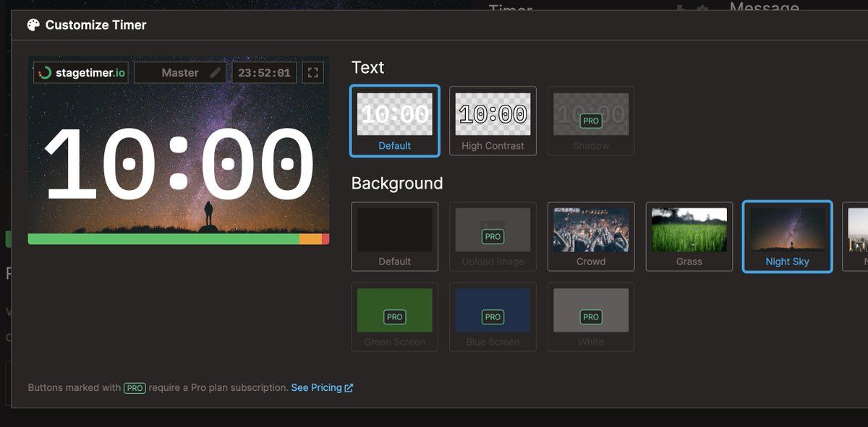Select the Blue Screen background swatch

pos(493,316)
